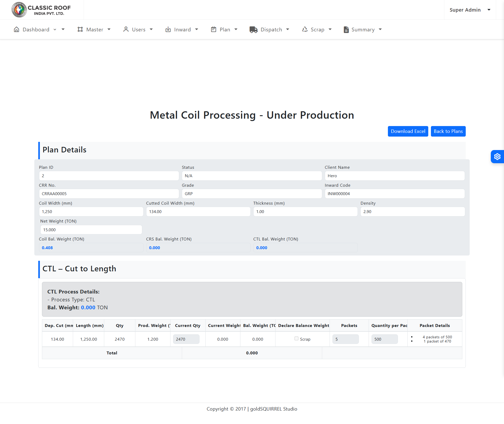Click the Inward download-tray icon

click(x=168, y=30)
